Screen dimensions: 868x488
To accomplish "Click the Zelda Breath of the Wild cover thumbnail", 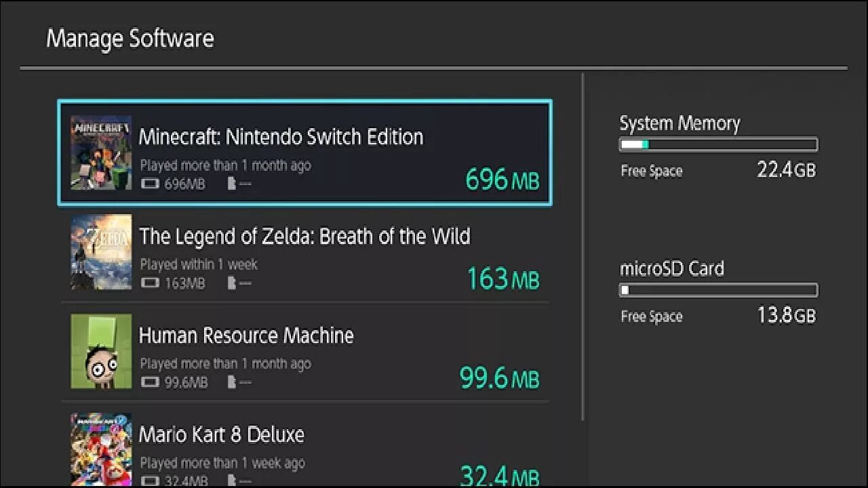I will tap(101, 252).
